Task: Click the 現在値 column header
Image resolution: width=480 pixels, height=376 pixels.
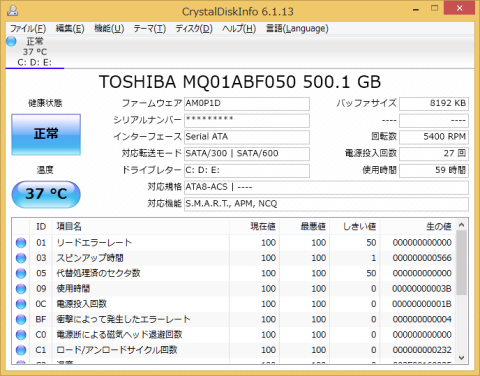Action: tap(254, 227)
